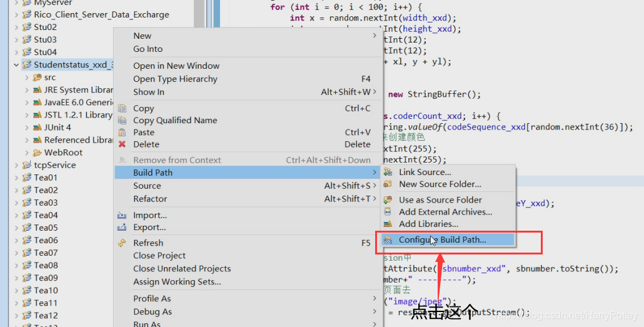
Task: Select Add Libraries... entry
Action: coord(448,224)
